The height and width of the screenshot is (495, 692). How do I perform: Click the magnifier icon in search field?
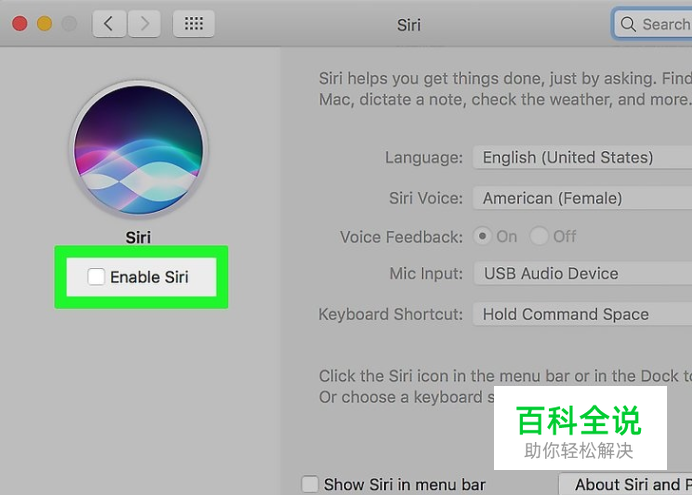(x=628, y=24)
